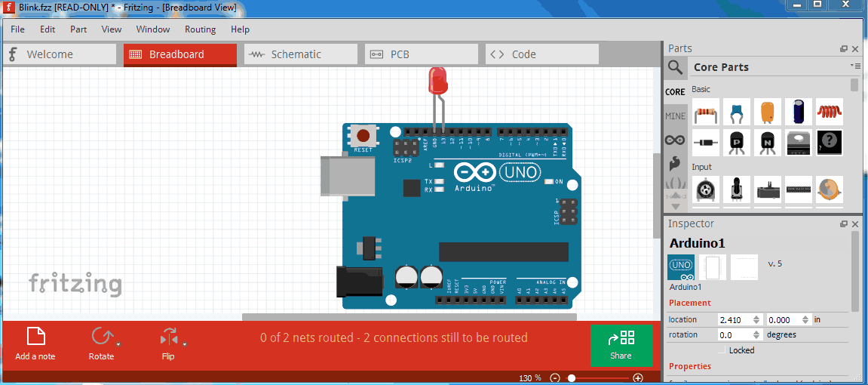Step the rotation degrees spinner
Screen dimensions: 868x385
pos(755,334)
